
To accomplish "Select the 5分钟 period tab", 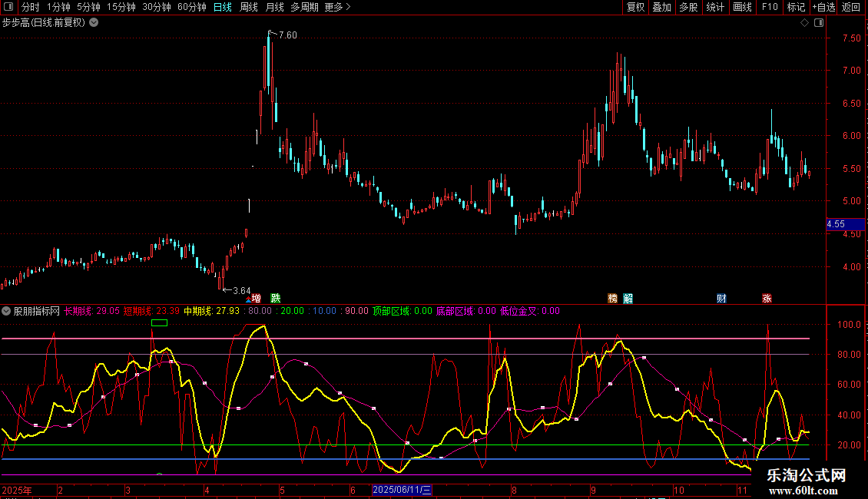I will tap(88, 7).
